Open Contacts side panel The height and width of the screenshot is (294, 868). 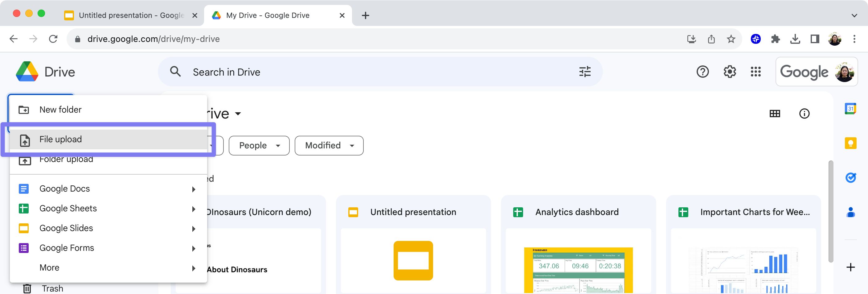pos(850,212)
